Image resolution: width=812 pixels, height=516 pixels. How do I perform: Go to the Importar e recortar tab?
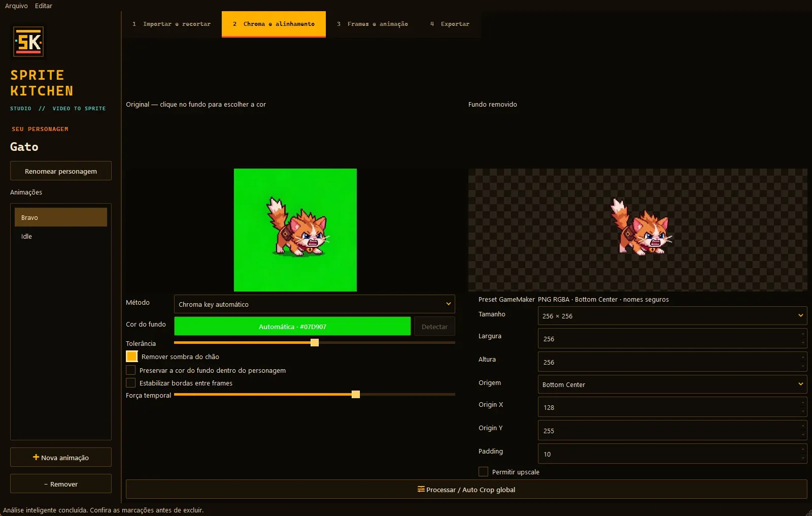(172, 24)
